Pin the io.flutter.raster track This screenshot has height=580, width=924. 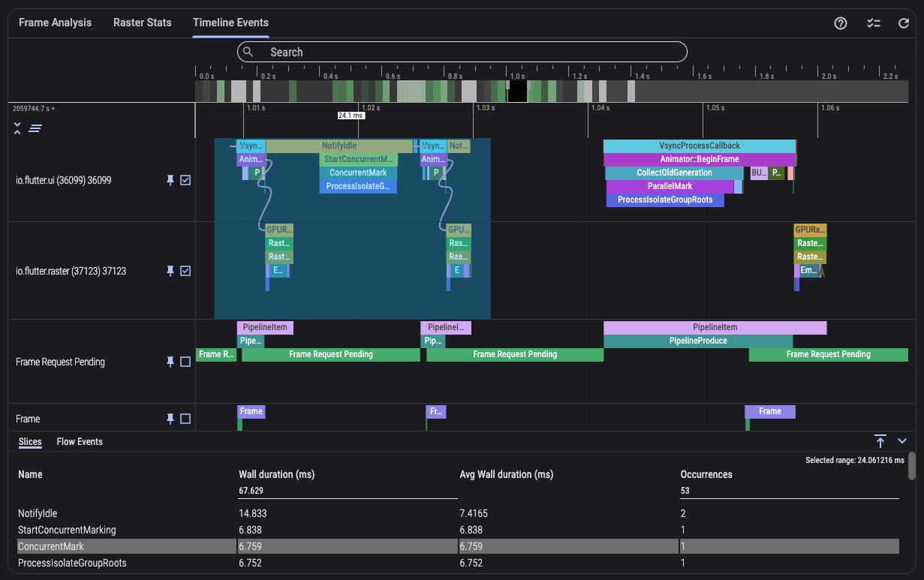(170, 271)
